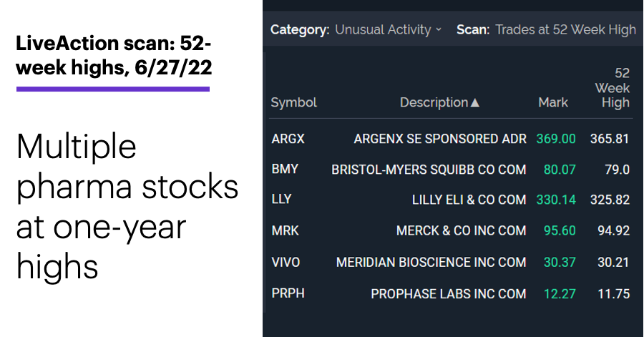The width and height of the screenshot is (644, 337).
Task: Click PROPHASE LABS mark value 12.27
Action: 560,293
